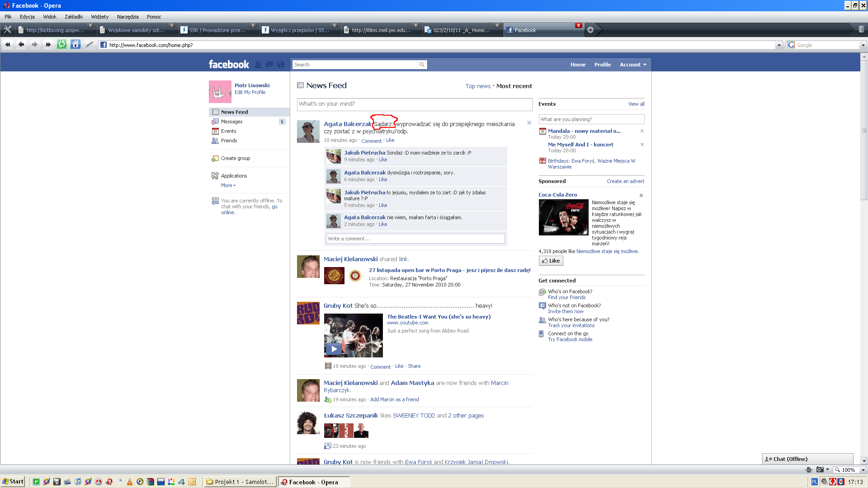Click Edit My Profile link
868x488 pixels.
[x=250, y=92]
